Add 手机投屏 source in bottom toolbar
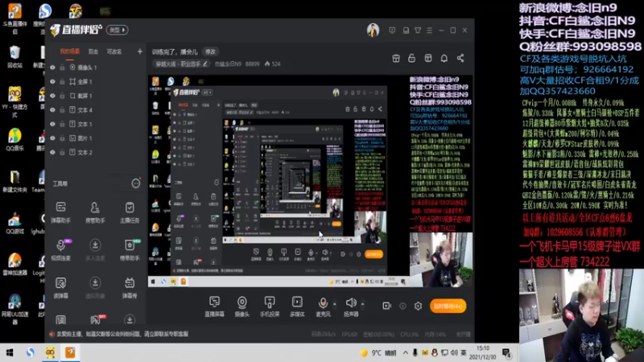This screenshot has width=644, height=362. 270,306
